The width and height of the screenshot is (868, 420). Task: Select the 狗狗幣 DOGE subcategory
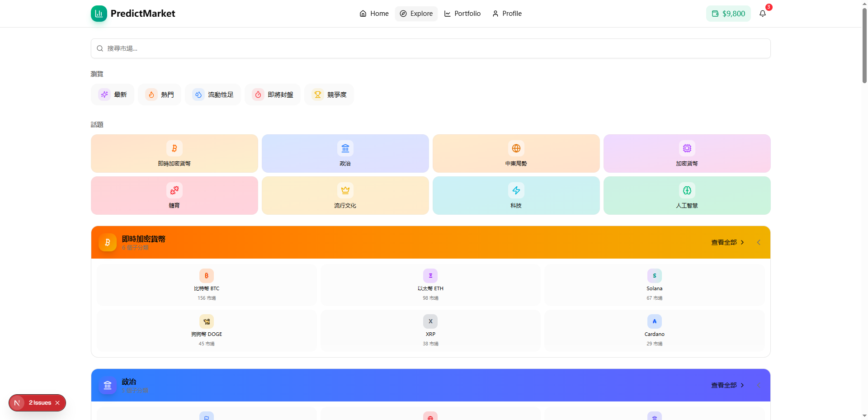(x=207, y=331)
